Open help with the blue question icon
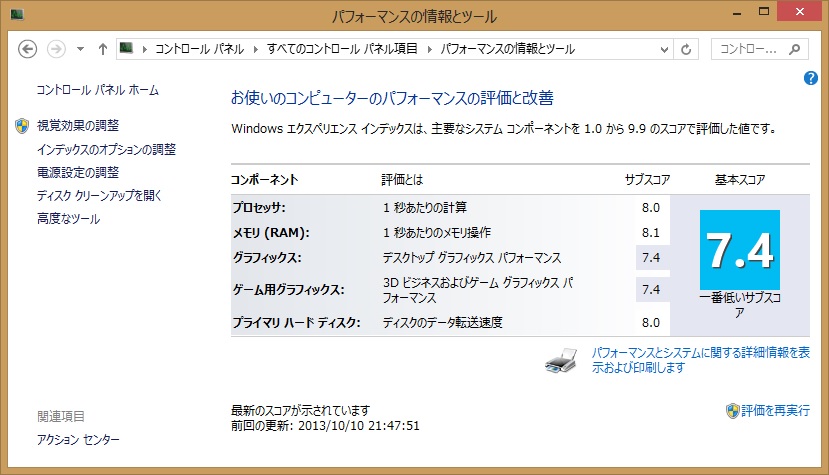 (x=810, y=78)
